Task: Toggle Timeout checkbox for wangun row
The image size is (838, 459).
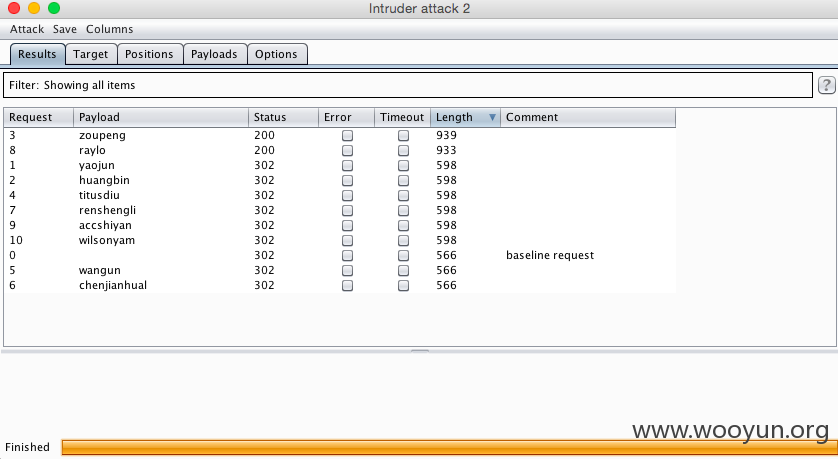Action: (404, 270)
